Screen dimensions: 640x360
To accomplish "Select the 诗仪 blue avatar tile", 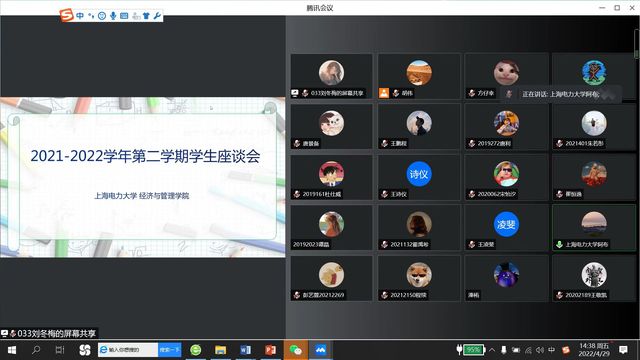I will coord(419,177).
